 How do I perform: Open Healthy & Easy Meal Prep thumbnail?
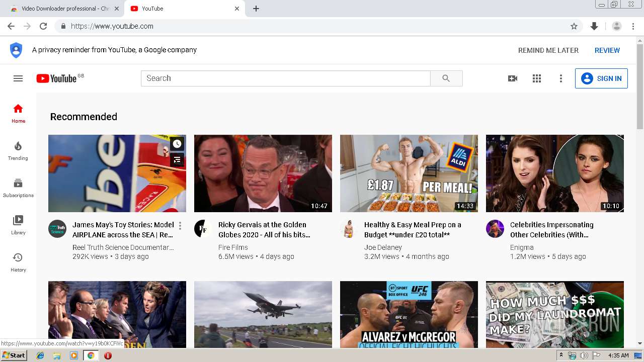pyautogui.click(x=409, y=173)
